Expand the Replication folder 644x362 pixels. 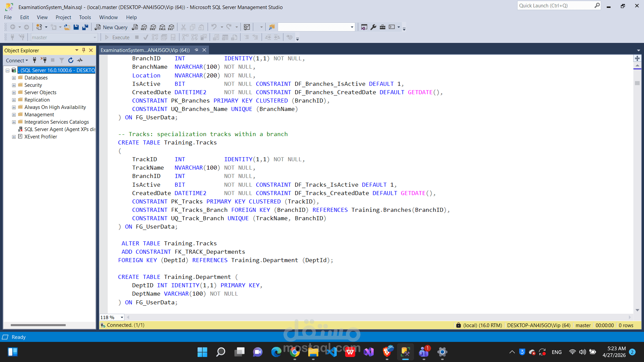[x=14, y=100]
